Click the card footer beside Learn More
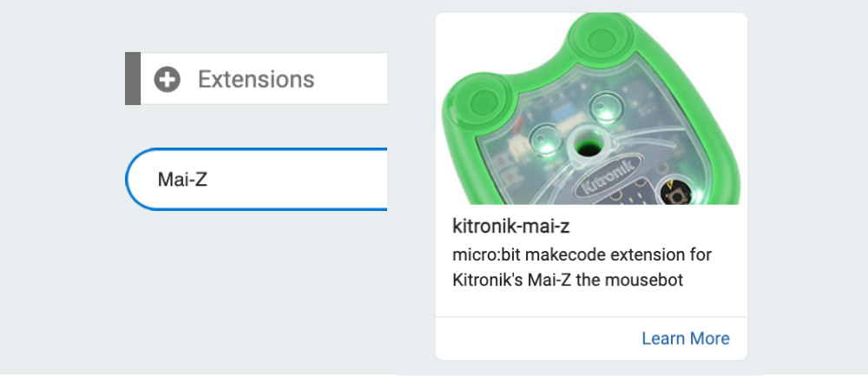Image resolution: width=868 pixels, height=376 pixels. coord(529,338)
